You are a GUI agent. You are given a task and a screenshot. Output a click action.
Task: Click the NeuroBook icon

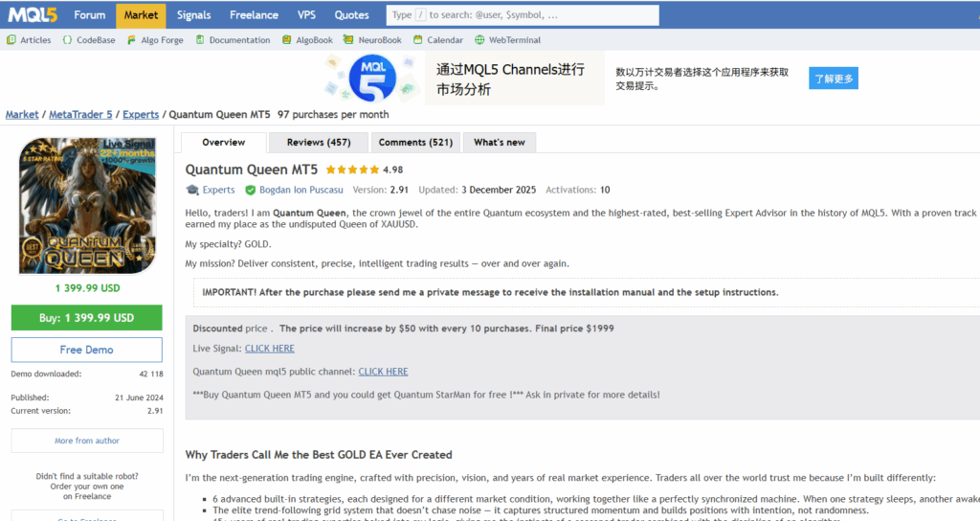point(348,40)
